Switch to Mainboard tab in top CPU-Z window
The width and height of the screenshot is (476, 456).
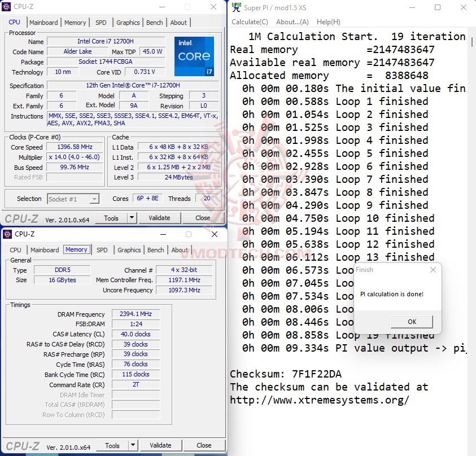(43, 23)
